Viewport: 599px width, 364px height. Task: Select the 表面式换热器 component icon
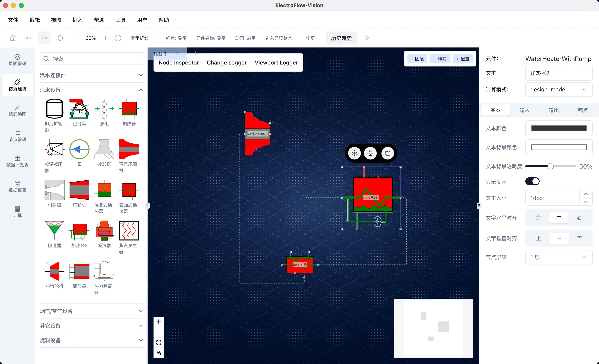[129, 190]
